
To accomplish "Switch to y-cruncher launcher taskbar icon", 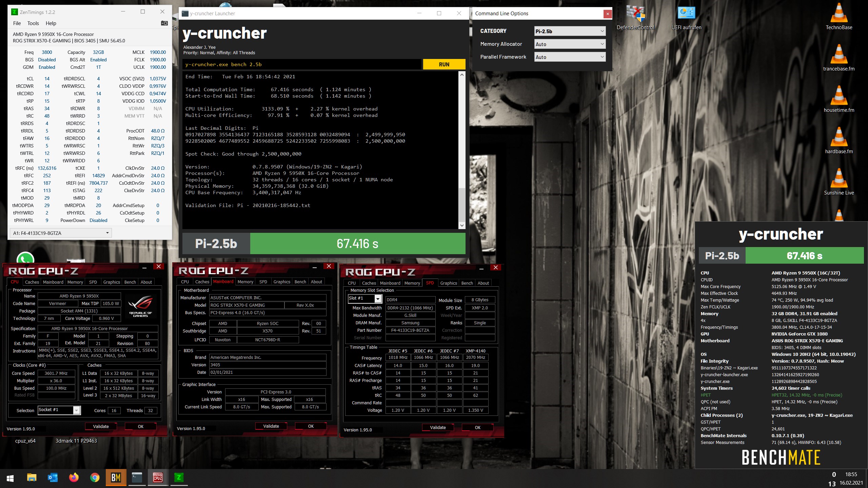I will coord(137,478).
